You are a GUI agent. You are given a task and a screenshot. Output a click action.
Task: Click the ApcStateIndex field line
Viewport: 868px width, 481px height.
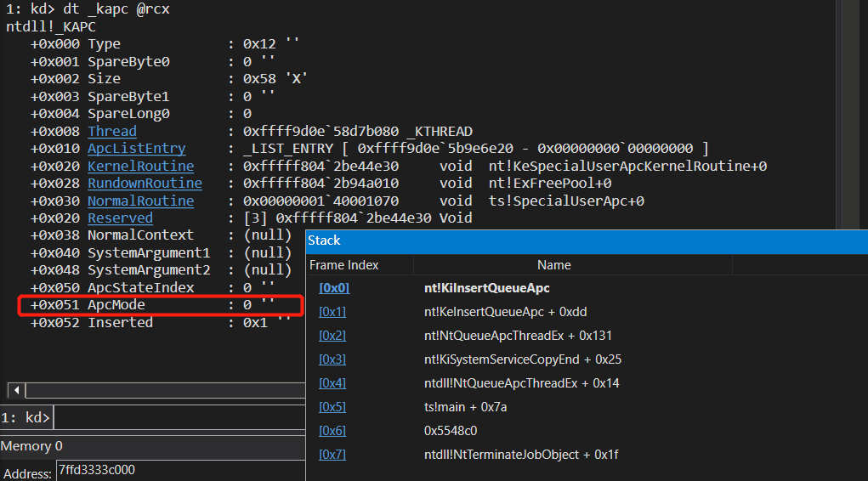point(152,288)
